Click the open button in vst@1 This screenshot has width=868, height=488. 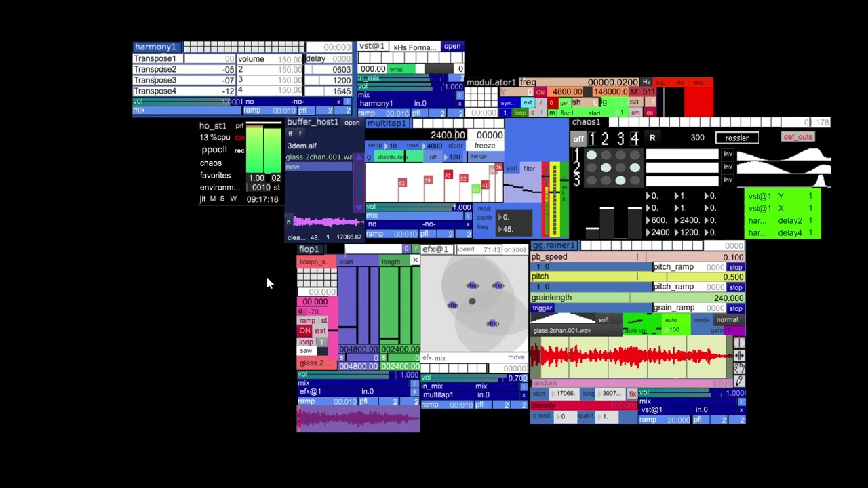[x=452, y=46]
